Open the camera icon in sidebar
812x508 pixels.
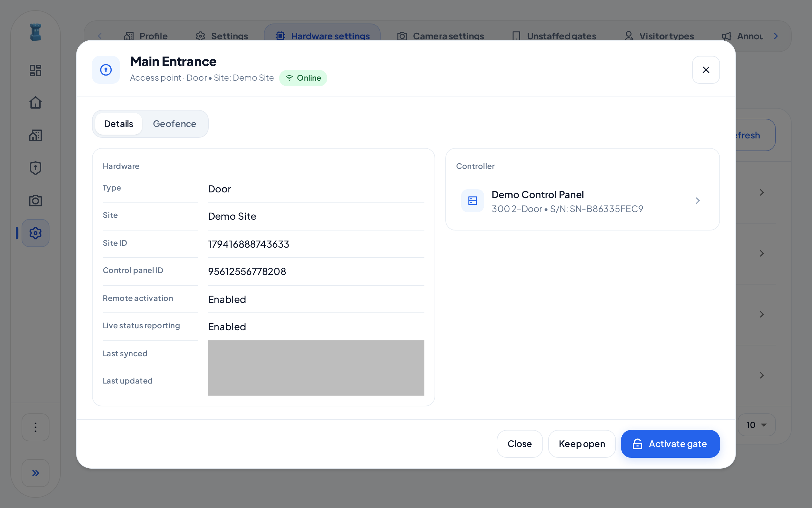point(36,201)
